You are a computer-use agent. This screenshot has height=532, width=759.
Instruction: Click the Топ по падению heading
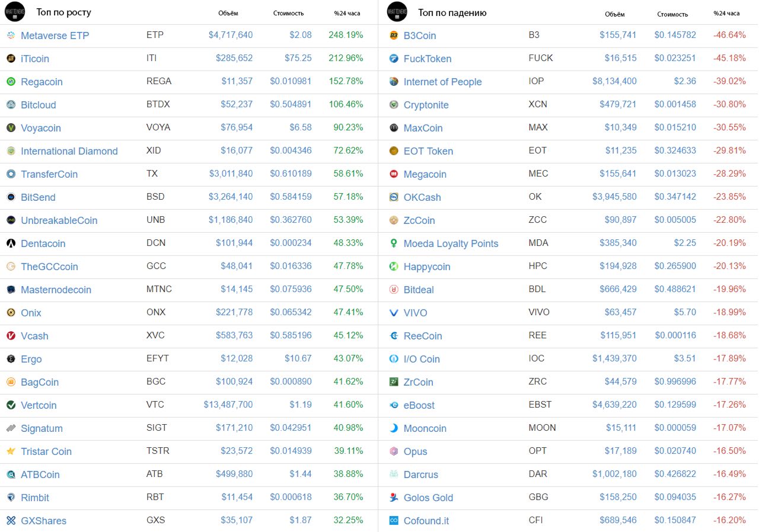[x=452, y=12]
